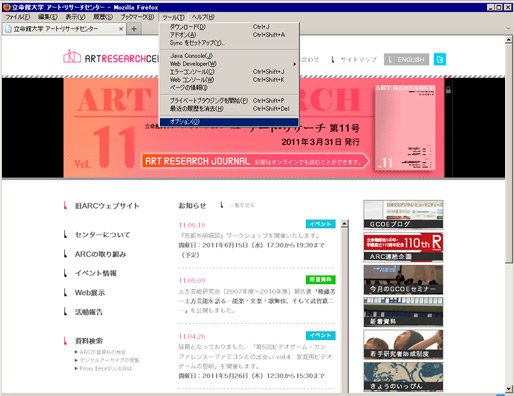The height and width of the screenshot is (396, 514).
Task: Click the 11.04.26 news date
Action: pyautogui.click(x=192, y=336)
